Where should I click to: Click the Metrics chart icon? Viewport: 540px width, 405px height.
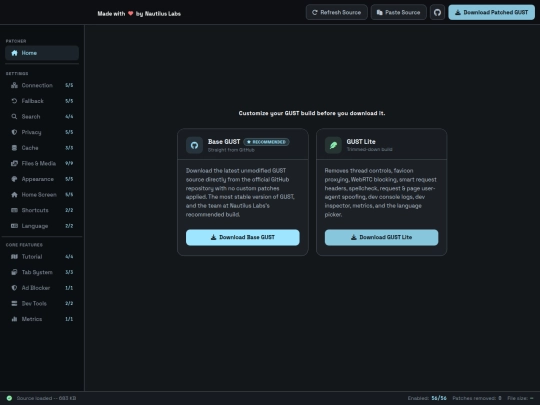pyautogui.click(x=14, y=319)
